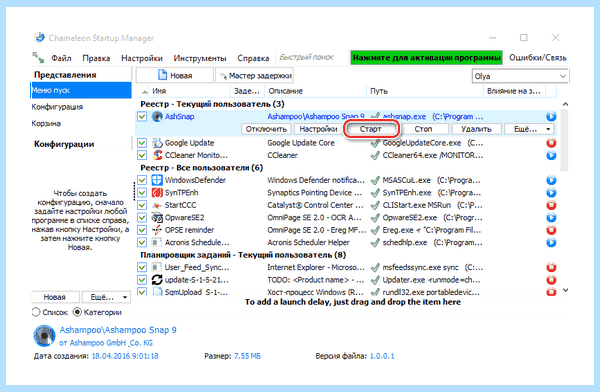Click red impact icon in OPSE reminder row
Viewport: 600px width, 392px height.
coord(551,230)
